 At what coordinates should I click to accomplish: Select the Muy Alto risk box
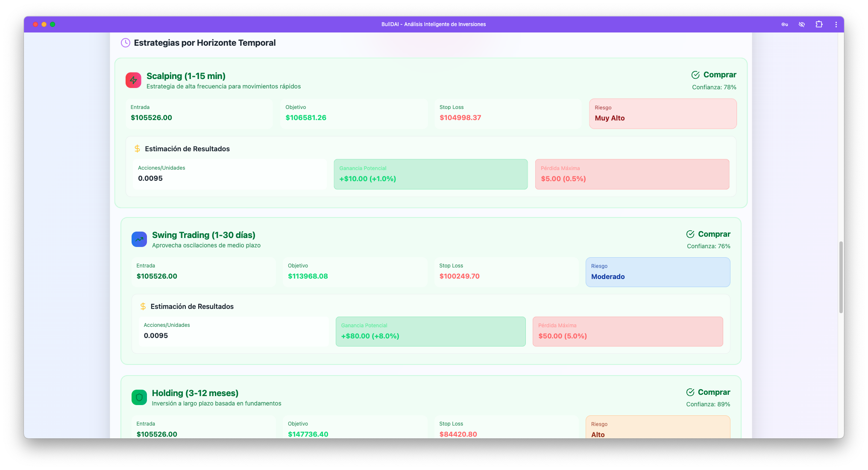663,114
